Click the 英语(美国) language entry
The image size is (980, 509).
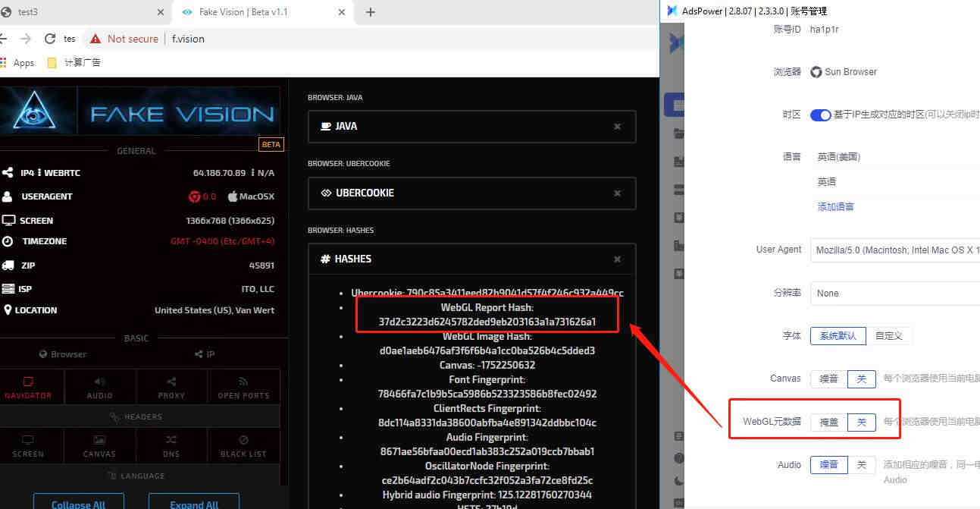point(839,157)
